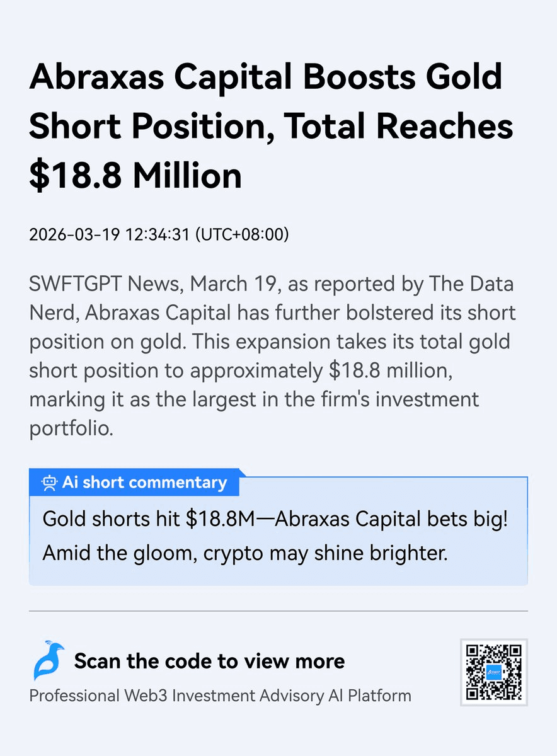Click the 2026-03-19 12:34:31 timestamp
The image size is (557, 756).
point(110,235)
